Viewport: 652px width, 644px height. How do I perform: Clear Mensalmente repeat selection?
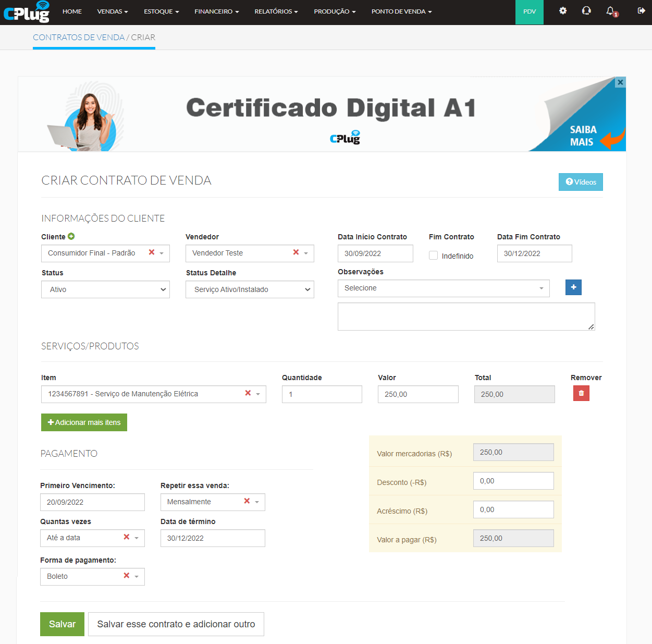coord(247,501)
